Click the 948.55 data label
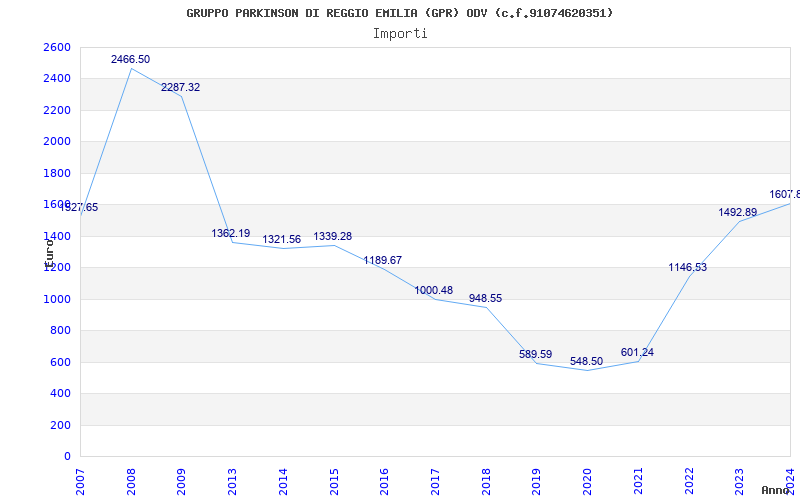Image resolution: width=800 pixels, height=500 pixels. [x=485, y=298]
